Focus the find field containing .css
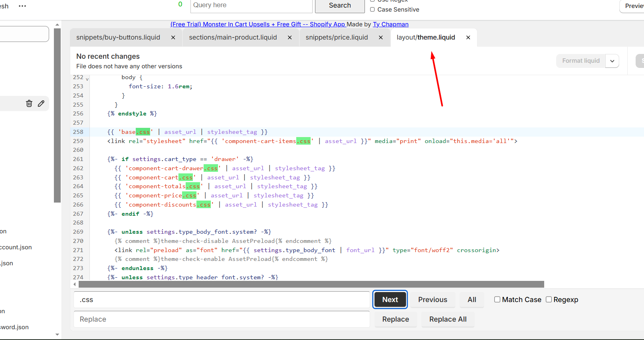The height and width of the screenshot is (340, 644). click(x=222, y=300)
